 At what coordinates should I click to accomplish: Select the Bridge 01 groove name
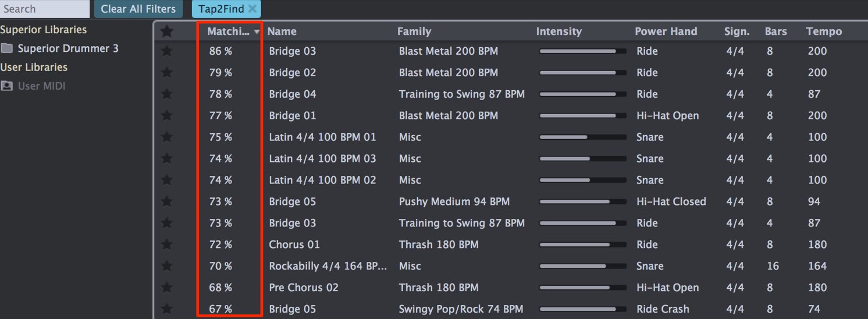click(293, 116)
